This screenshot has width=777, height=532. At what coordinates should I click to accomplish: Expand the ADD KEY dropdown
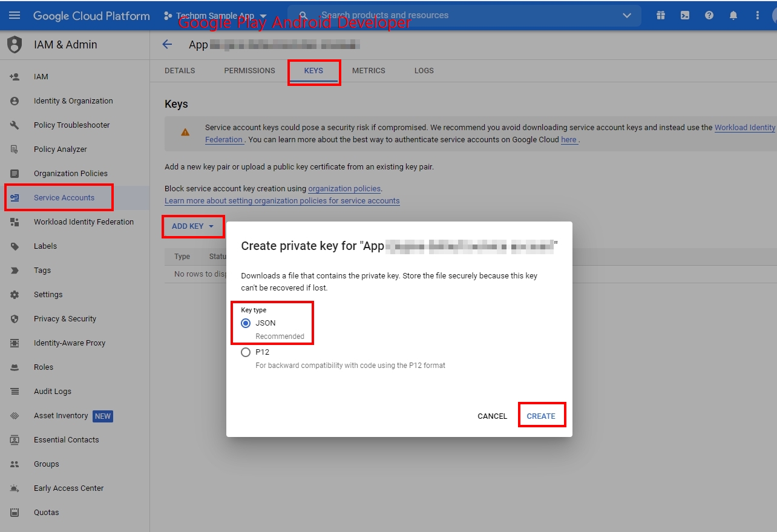[193, 226]
